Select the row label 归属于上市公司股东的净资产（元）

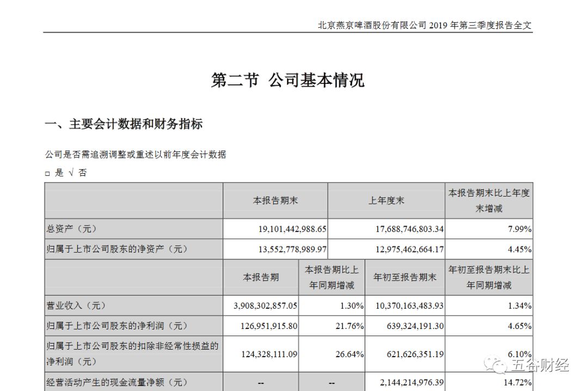[x=117, y=249]
